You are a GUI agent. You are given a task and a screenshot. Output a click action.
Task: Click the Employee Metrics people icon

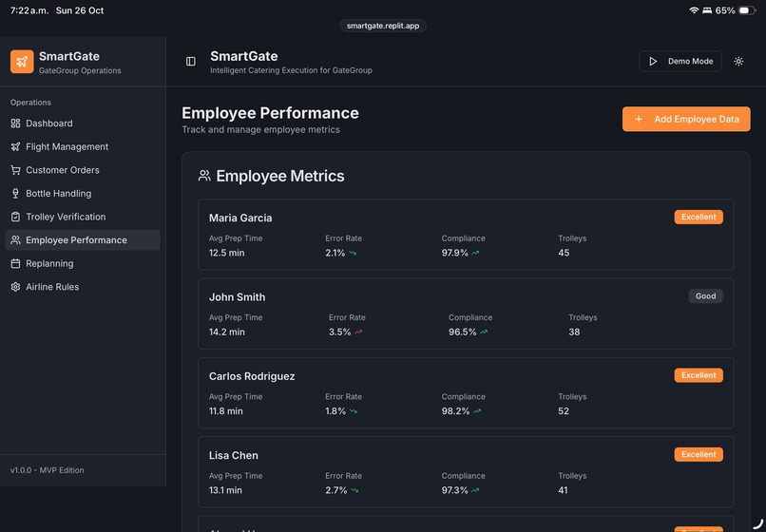pos(204,176)
